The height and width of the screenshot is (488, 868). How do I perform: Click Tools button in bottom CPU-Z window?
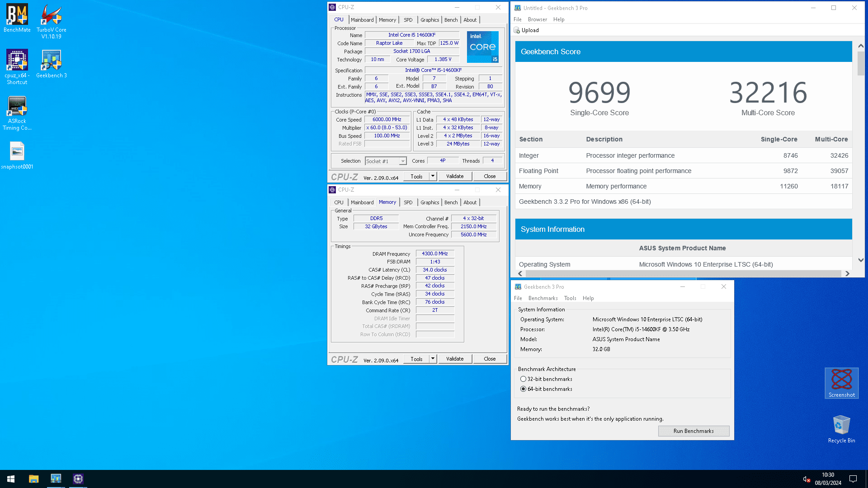click(416, 359)
